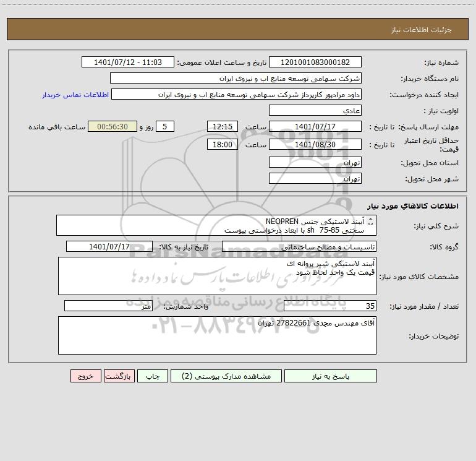Click the response deadline date 1401/07/17 field
476x461 pixels.
[x=315, y=126]
